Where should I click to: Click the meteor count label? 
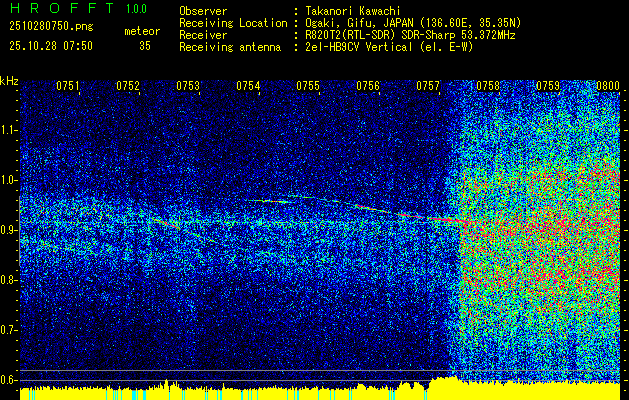pos(142,31)
